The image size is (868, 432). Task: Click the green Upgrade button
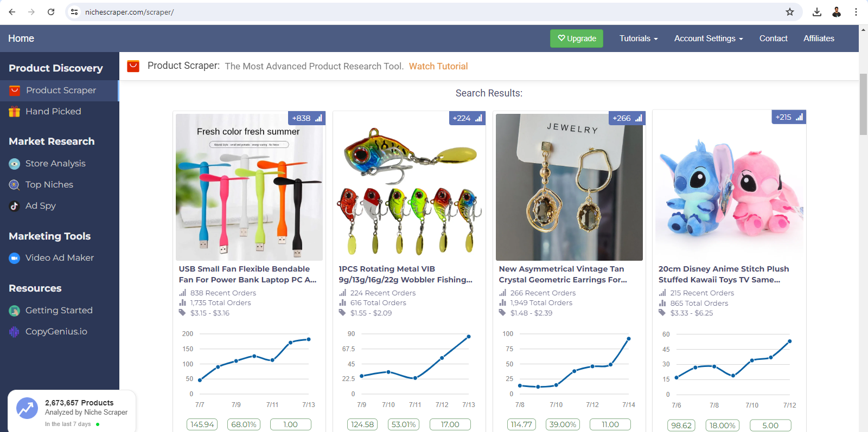click(x=577, y=38)
